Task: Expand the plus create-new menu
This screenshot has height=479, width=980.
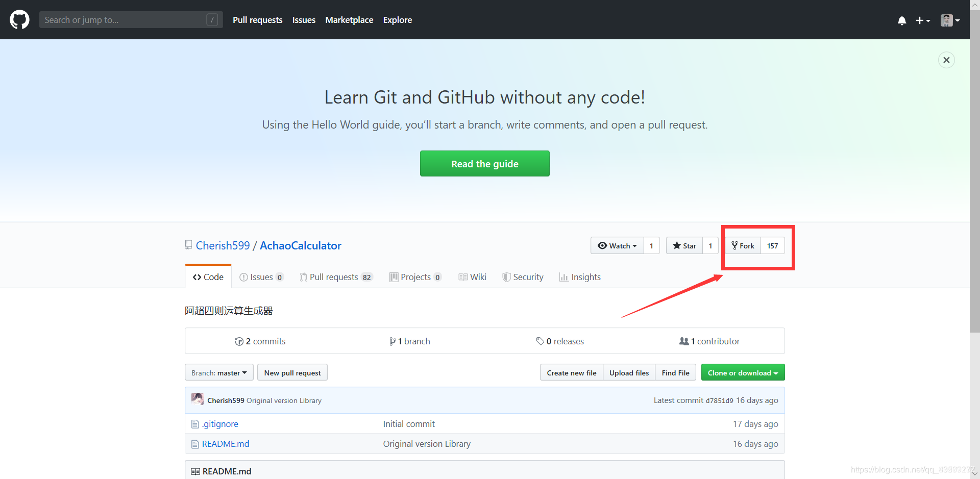Action: 923,20
